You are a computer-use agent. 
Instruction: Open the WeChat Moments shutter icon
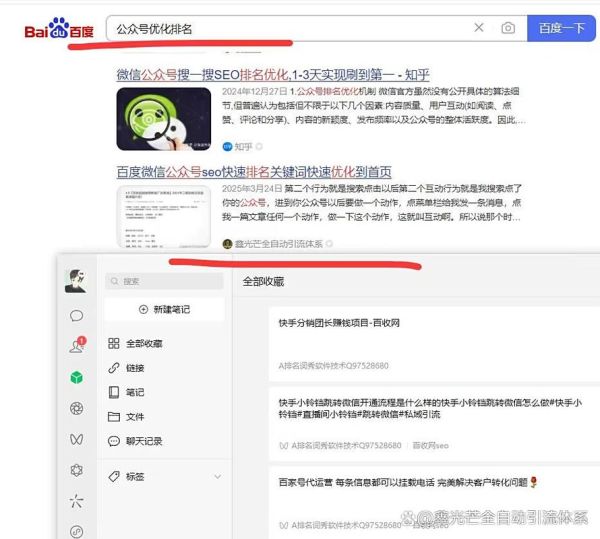coord(77,408)
